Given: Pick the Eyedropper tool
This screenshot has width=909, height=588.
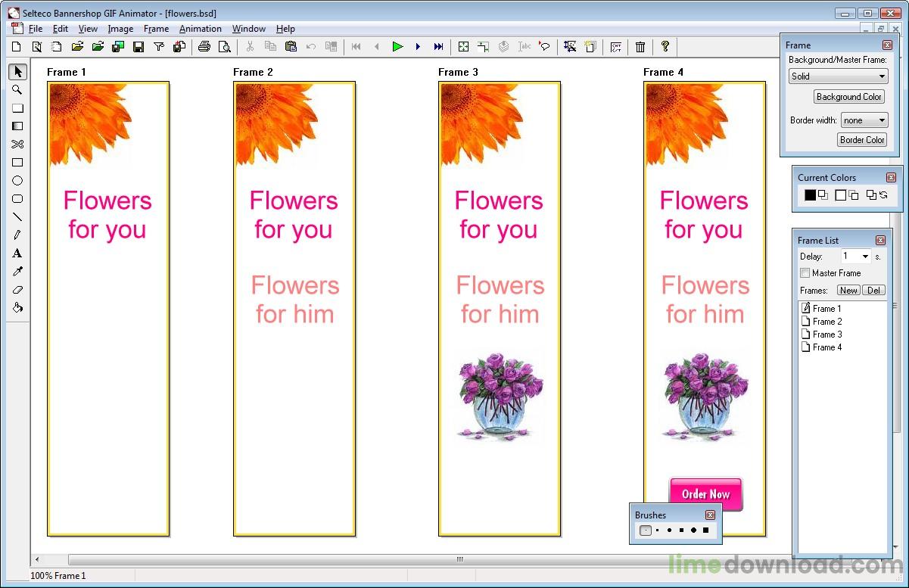Looking at the screenshot, I should point(17,272).
